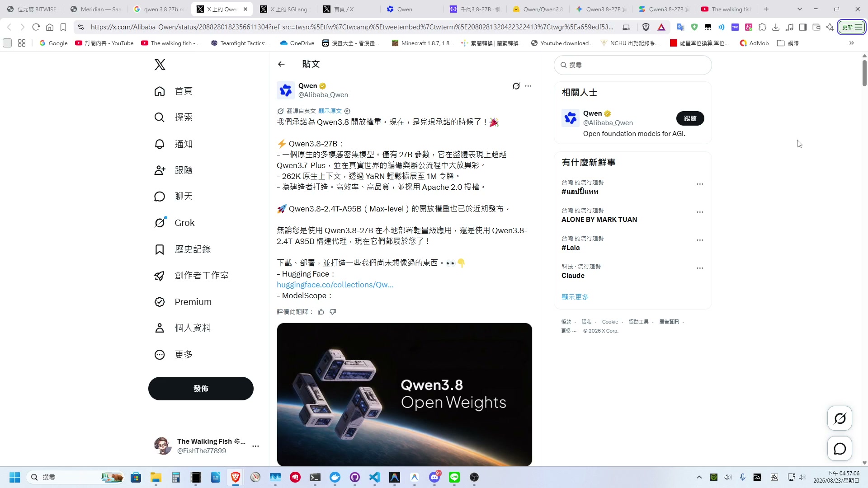Open translation settings gear icon

[347, 111]
